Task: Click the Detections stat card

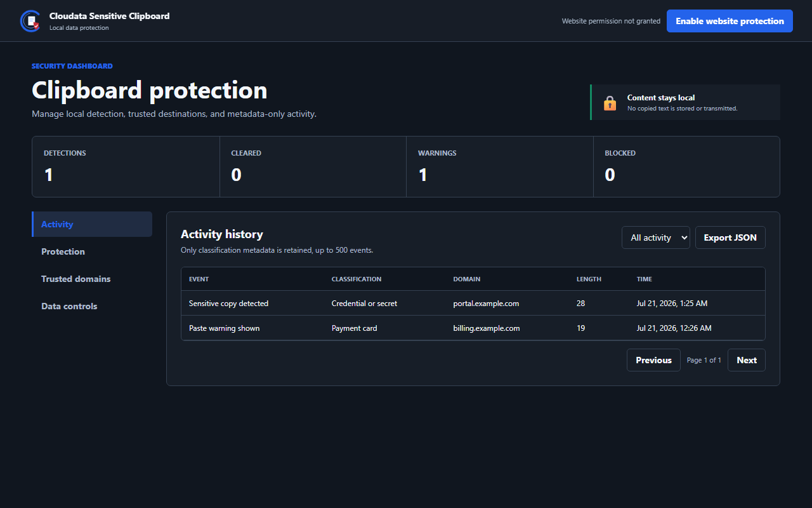Action: click(x=126, y=166)
